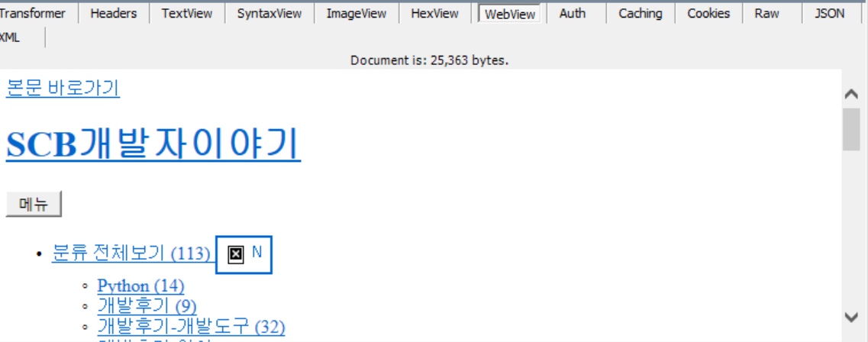This screenshot has width=868, height=342.
Task: Open the TextView tab
Action: point(186,14)
